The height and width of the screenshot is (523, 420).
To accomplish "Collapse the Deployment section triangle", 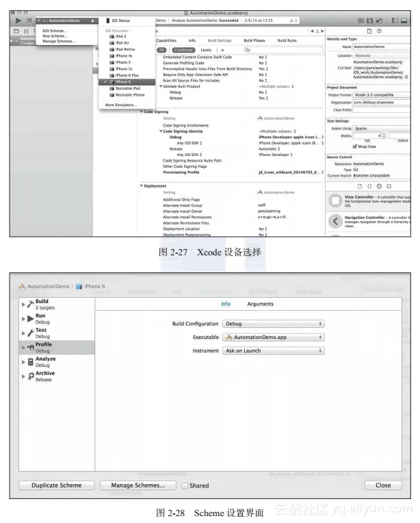I will point(142,186).
